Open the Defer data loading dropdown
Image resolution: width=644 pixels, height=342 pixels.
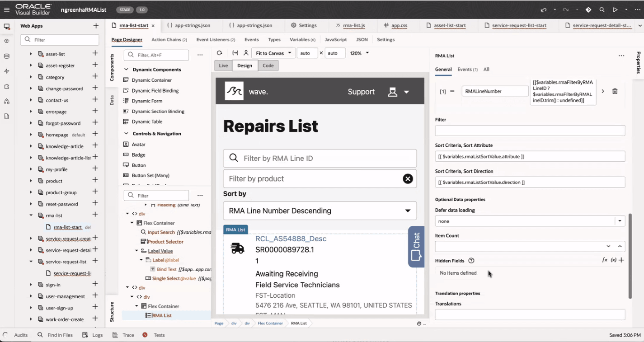[620, 221]
